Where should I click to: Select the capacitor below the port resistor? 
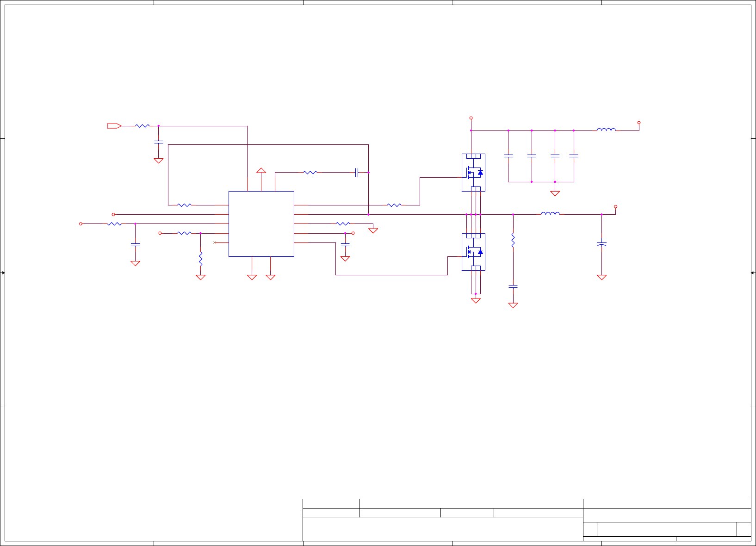point(158,142)
